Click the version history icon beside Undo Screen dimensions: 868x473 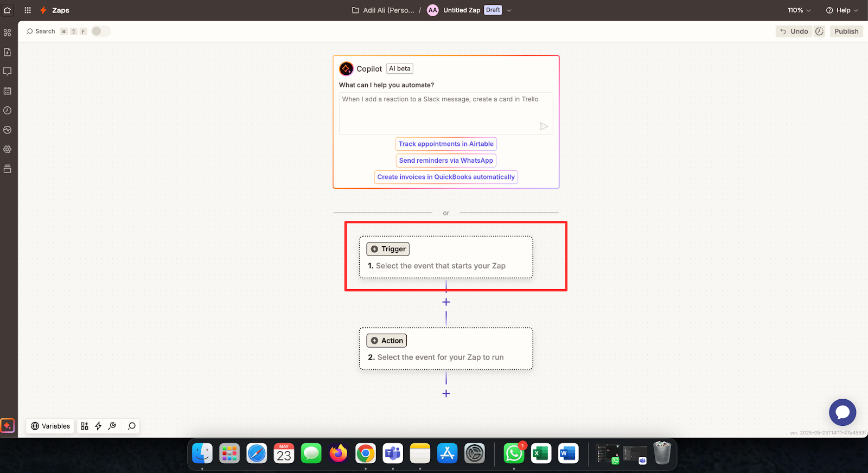[x=820, y=31]
